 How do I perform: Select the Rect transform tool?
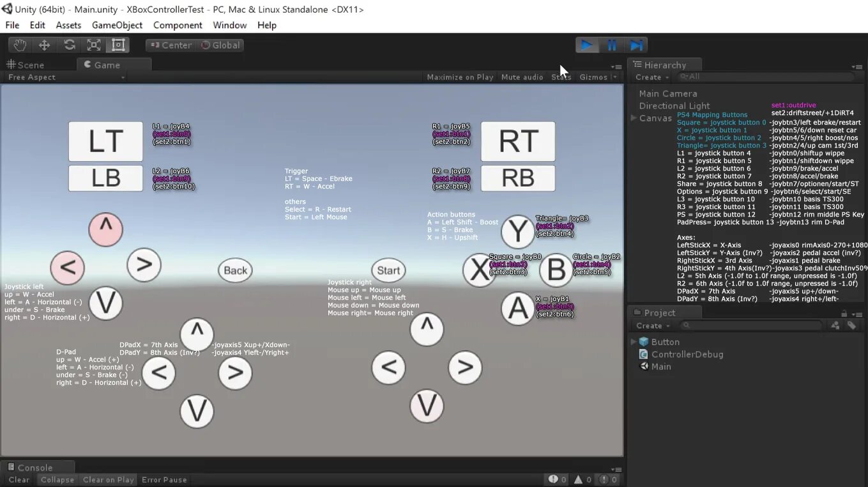pos(118,45)
